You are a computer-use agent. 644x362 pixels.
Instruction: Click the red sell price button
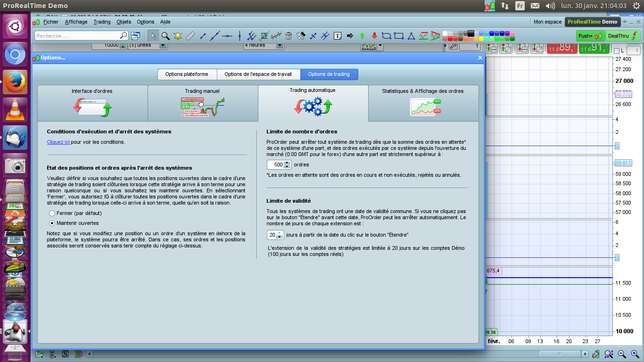click(562, 48)
